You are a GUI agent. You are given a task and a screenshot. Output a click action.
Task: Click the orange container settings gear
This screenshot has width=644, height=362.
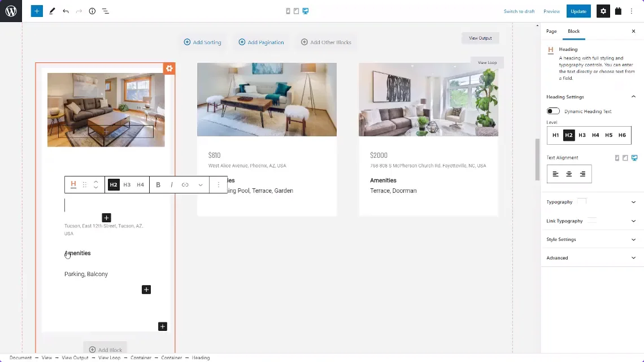[x=169, y=68]
